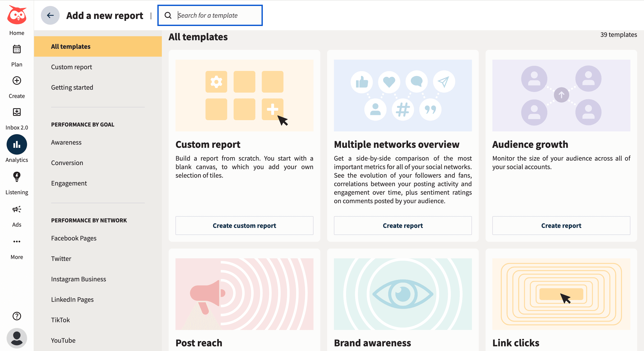Click the Create custom report button

click(244, 226)
